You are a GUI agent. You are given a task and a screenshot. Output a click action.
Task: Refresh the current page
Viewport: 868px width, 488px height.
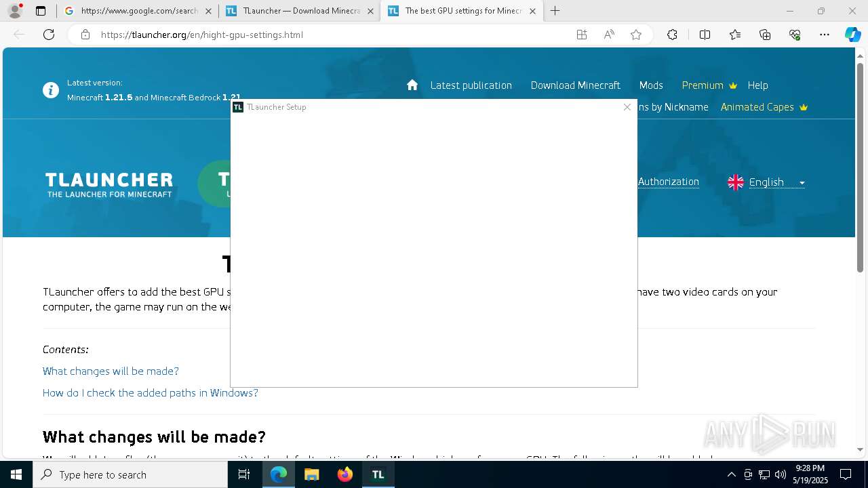tap(49, 35)
